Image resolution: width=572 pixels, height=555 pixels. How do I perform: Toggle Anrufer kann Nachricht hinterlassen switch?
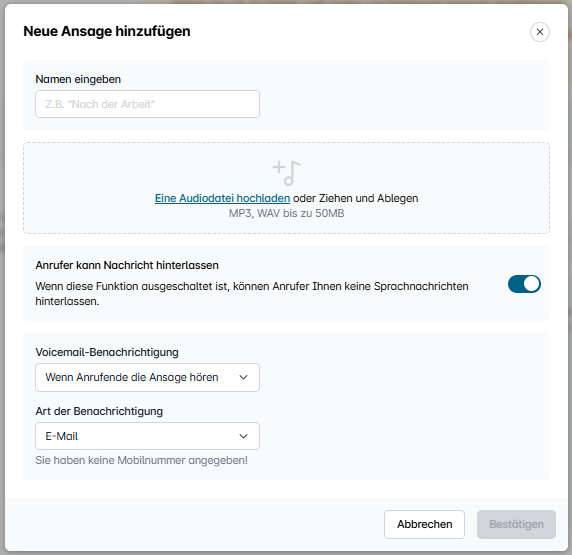(524, 284)
